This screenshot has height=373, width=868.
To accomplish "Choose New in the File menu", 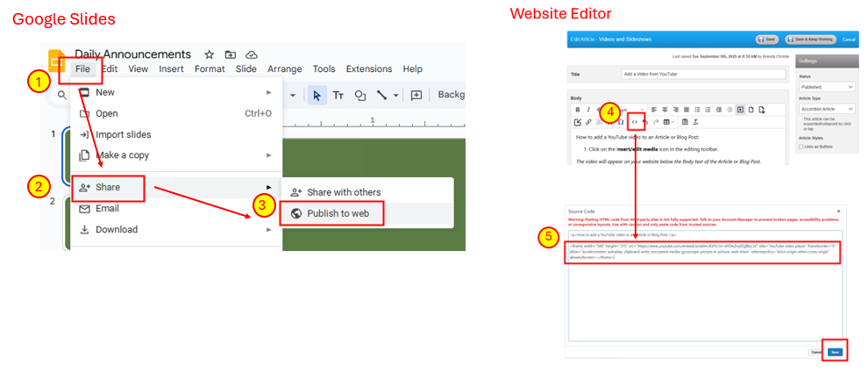I will click(x=176, y=92).
